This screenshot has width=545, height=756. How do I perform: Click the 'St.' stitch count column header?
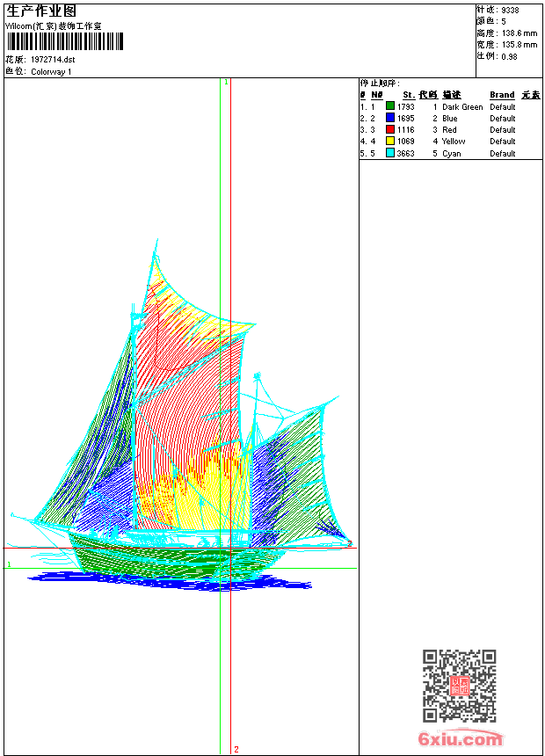[408, 95]
